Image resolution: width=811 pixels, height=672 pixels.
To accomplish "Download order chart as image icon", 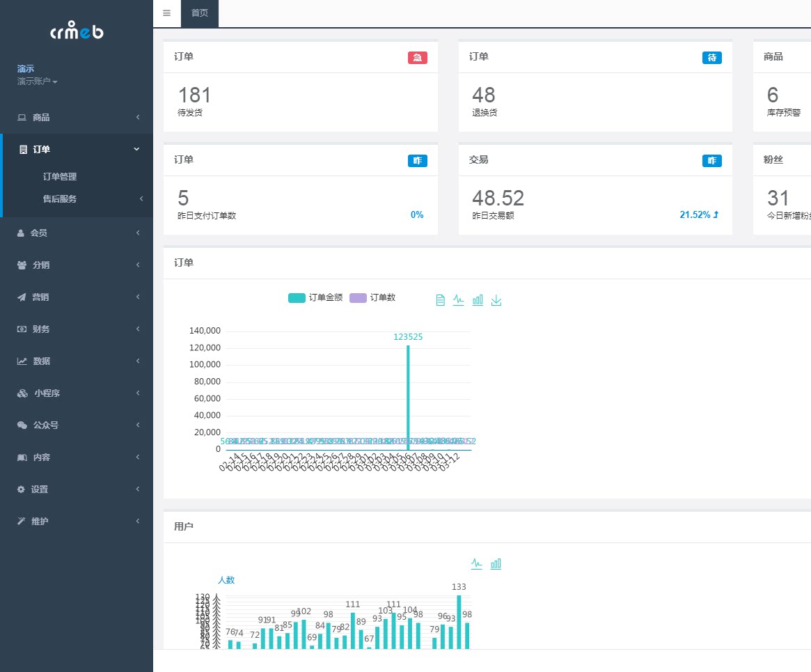I will (496, 300).
